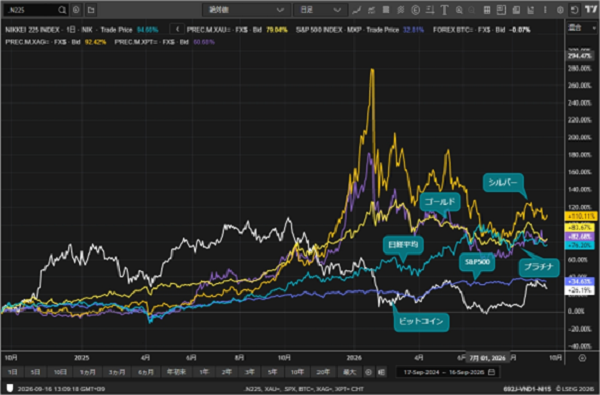Viewport: 600px width, 395px height.
Task: Click the reset/undo arrow icon
Action: 574,10
